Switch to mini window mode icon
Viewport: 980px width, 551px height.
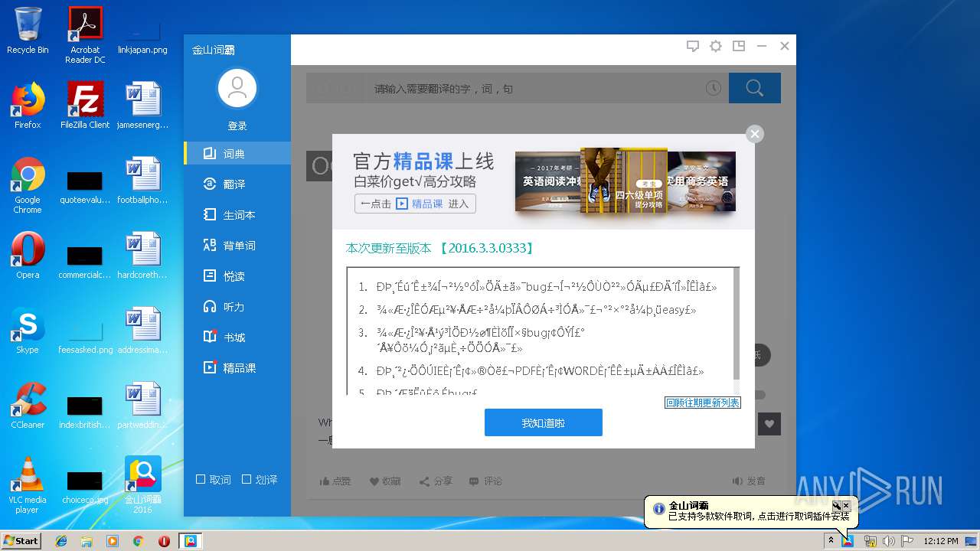click(739, 46)
